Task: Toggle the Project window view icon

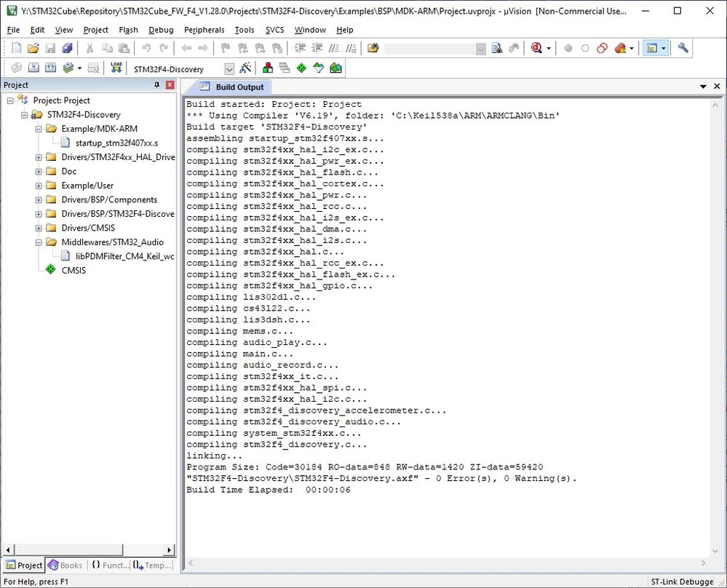Action: click(x=652, y=48)
